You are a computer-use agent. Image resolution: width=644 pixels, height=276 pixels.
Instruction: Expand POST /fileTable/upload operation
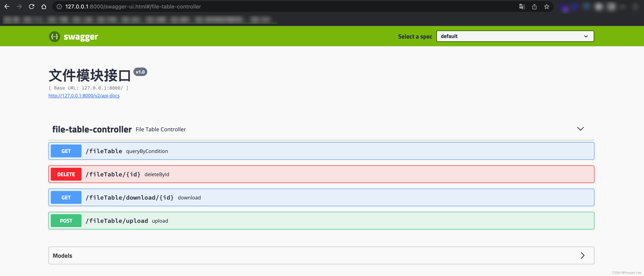click(321, 221)
